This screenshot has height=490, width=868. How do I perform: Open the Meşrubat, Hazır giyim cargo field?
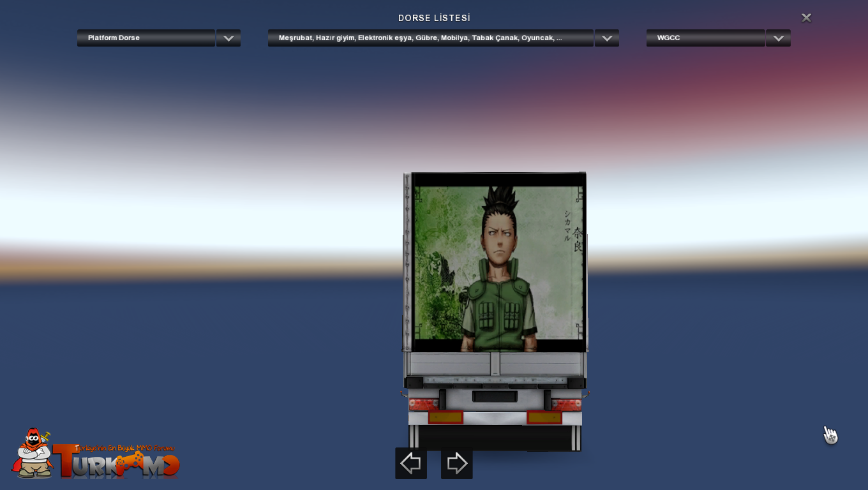tap(431, 38)
